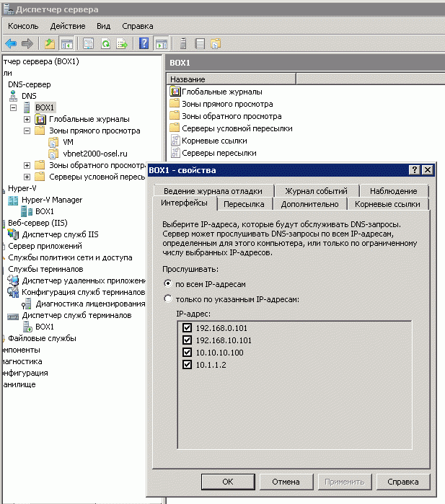Screen dimensions: 445x504
Task: Select BOX1 under Диспетчер служб терминалов
Action: [x=45, y=327]
